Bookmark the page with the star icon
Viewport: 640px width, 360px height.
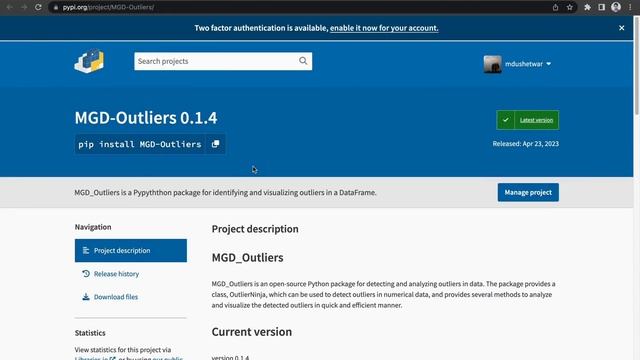pyautogui.click(x=570, y=7)
